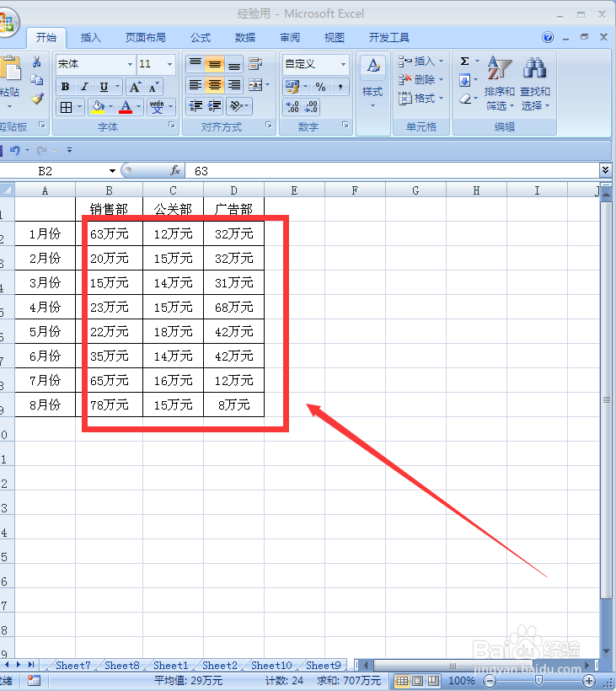Toggle wrap text button
The height and width of the screenshot is (691, 616).
tap(255, 64)
